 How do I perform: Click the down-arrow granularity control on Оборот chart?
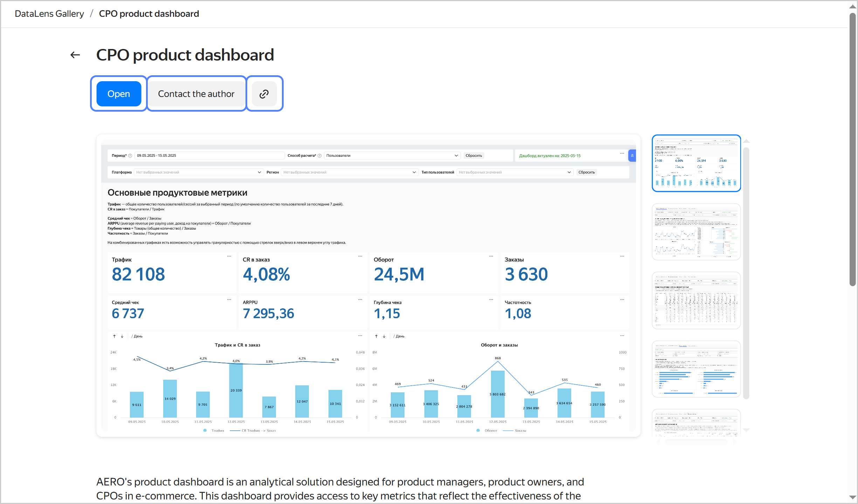tap(384, 336)
